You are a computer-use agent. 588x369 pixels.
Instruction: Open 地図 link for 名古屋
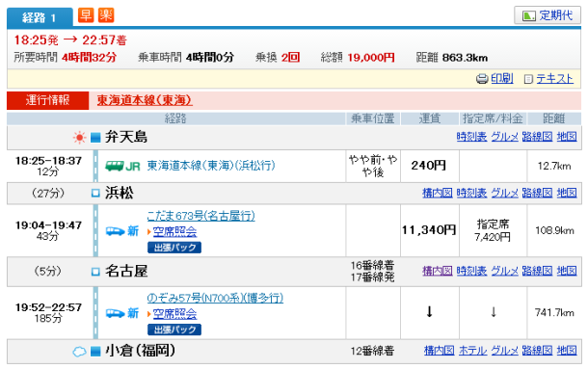[x=567, y=271]
